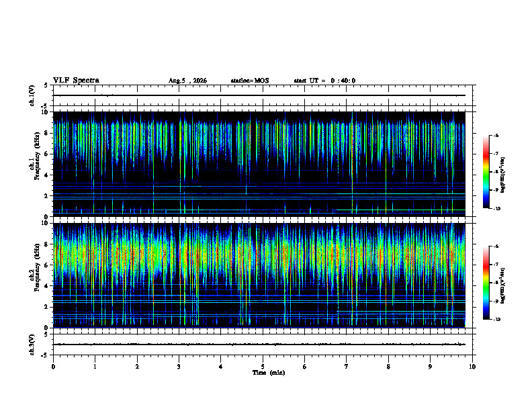Click time axis tick label "4"

(221, 367)
